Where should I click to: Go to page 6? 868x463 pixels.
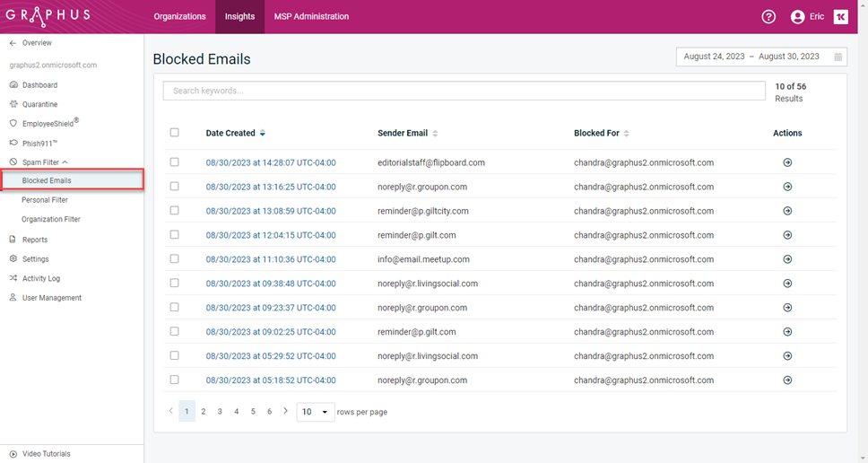click(x=270, y=412)
